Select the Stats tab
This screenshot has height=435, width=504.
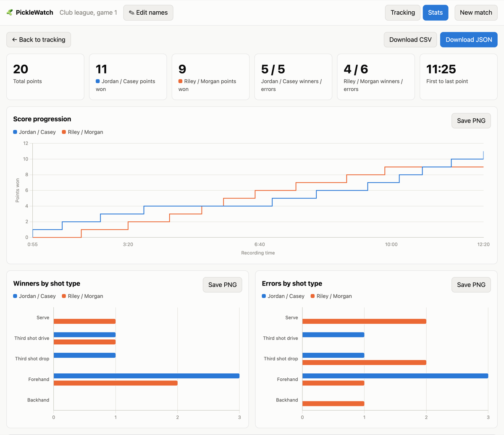pos(436,13)
